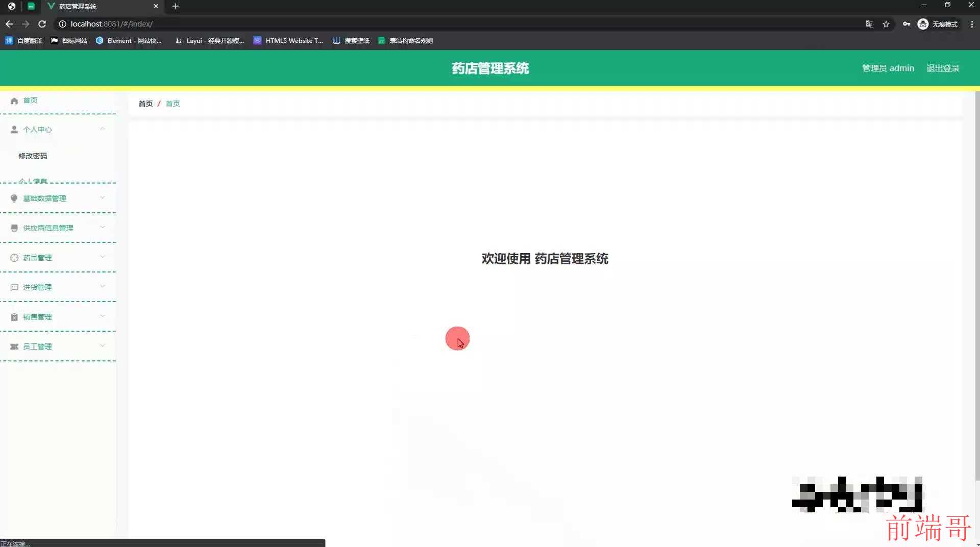Click the 供应商信息管理 menu icon
The image size is (980, 547).
[14, 228]
